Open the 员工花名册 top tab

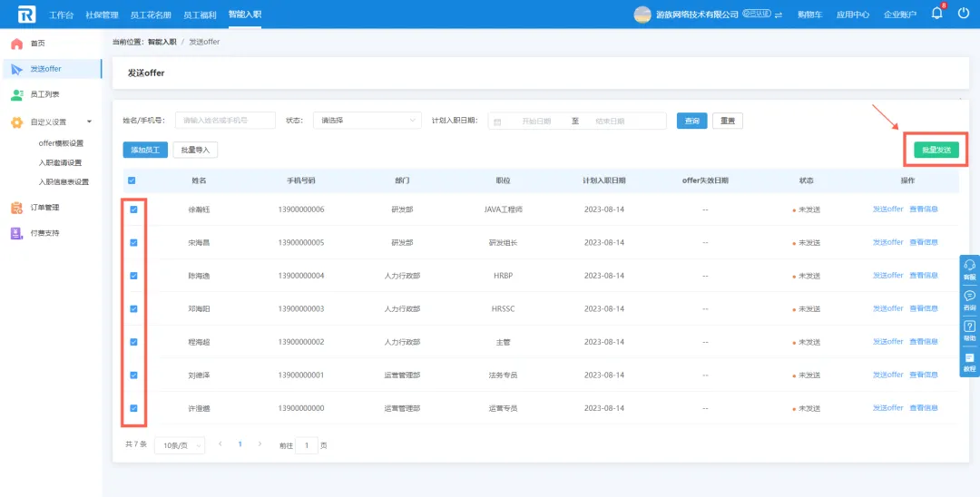coord(151,15)
